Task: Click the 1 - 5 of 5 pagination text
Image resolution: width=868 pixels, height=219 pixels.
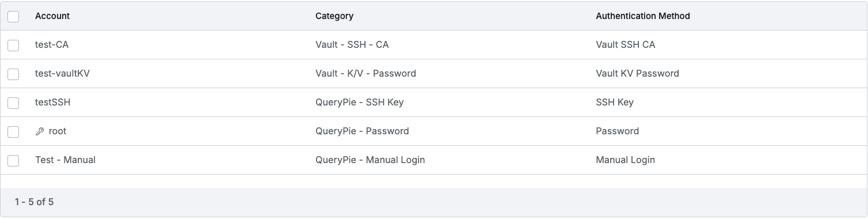Action: 34,202
